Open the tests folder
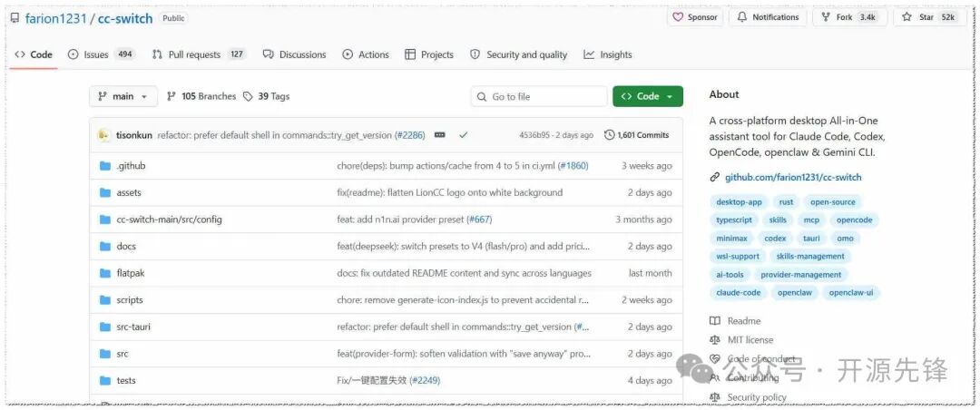The width and height of the screenshot is (980, 410). (x=125, y=381)
